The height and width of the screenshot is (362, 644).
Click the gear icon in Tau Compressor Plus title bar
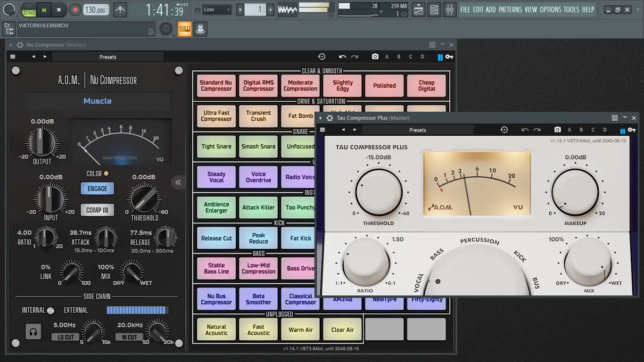330,118
